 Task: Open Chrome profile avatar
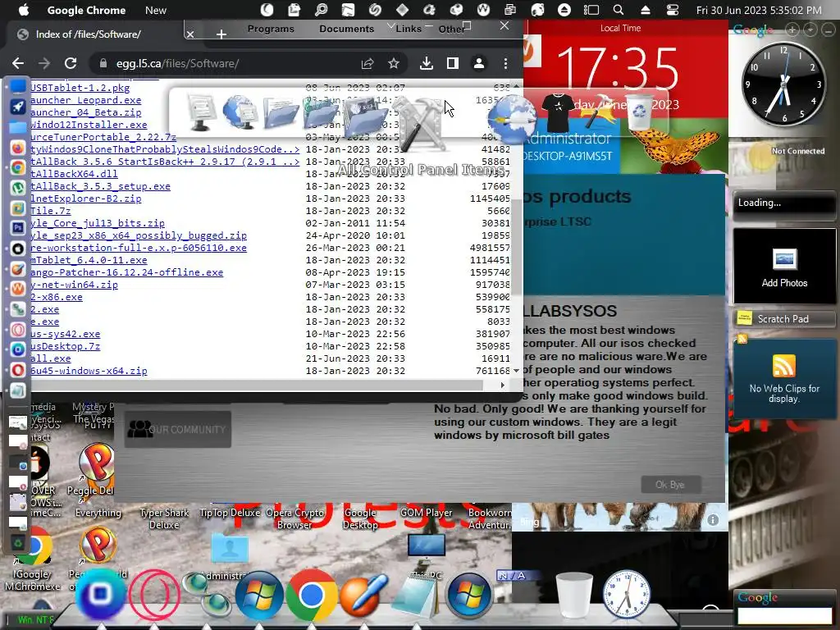pos(479,63)
